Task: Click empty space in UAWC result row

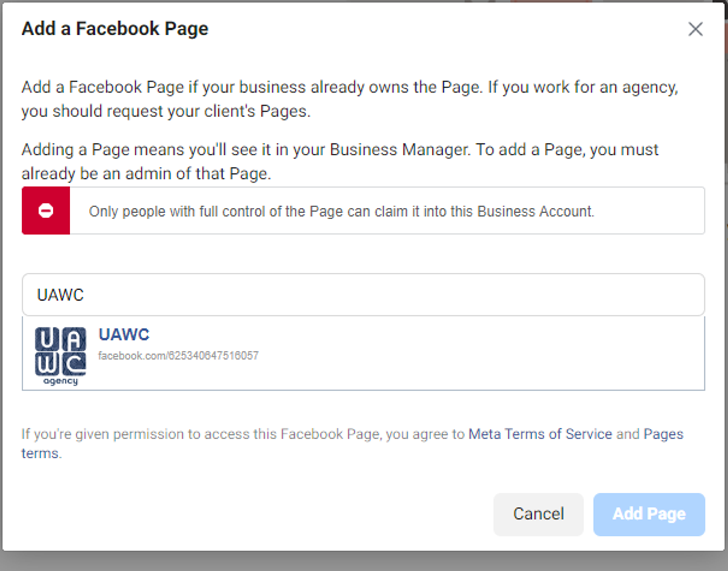Action: (468, 354)
